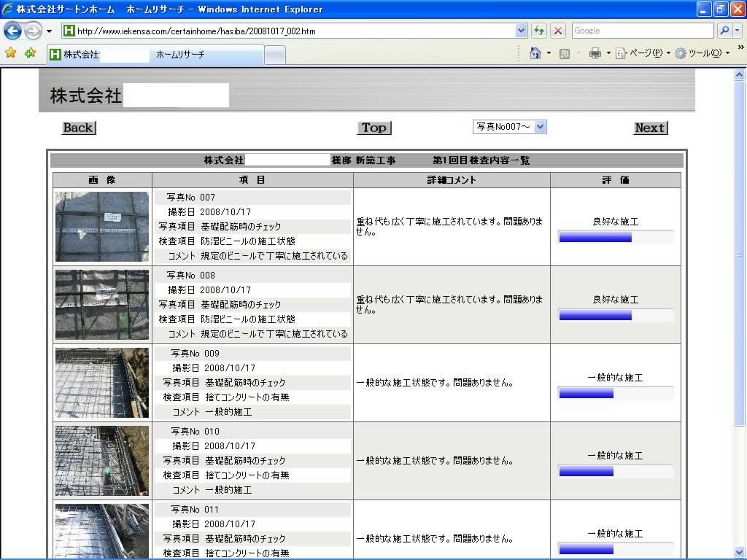Go back with the browser back arrow
747x560 pixels.
pyautogui.click(x=12, y=31)
